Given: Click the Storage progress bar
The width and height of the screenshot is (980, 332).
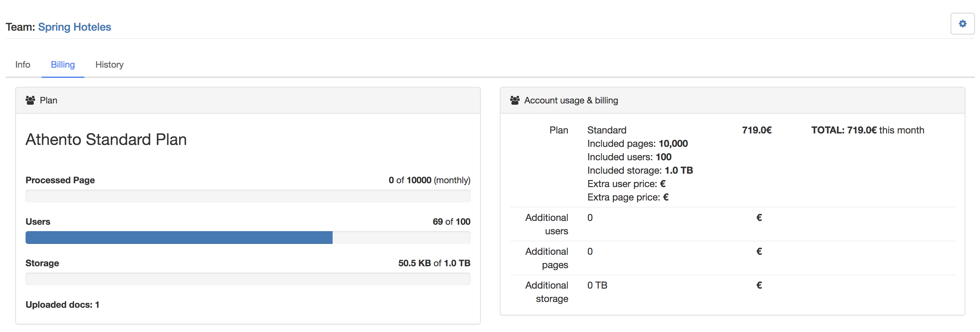Looking at the screenshot, I should point(248,279).
